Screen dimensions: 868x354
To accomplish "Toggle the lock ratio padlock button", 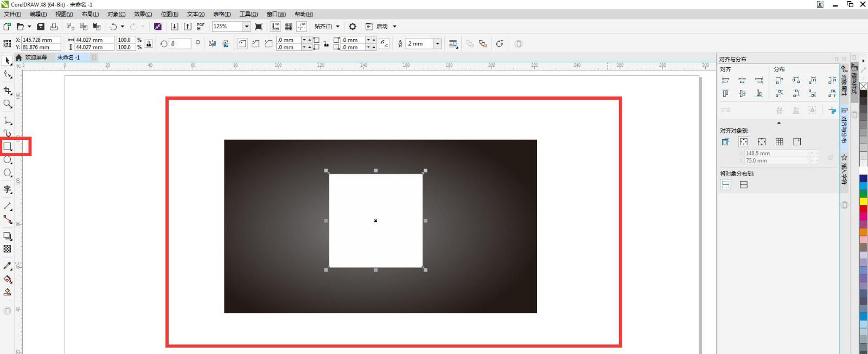I will (x=149, y=43).
